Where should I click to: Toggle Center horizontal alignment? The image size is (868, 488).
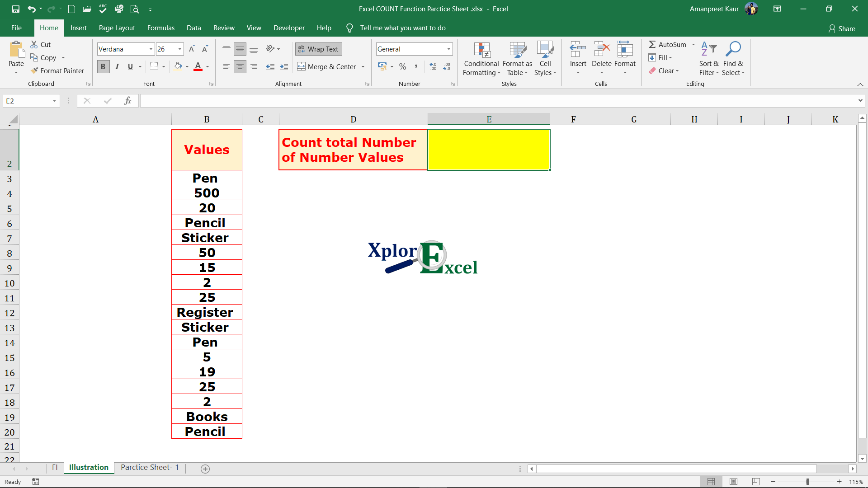tap(240, 66)
